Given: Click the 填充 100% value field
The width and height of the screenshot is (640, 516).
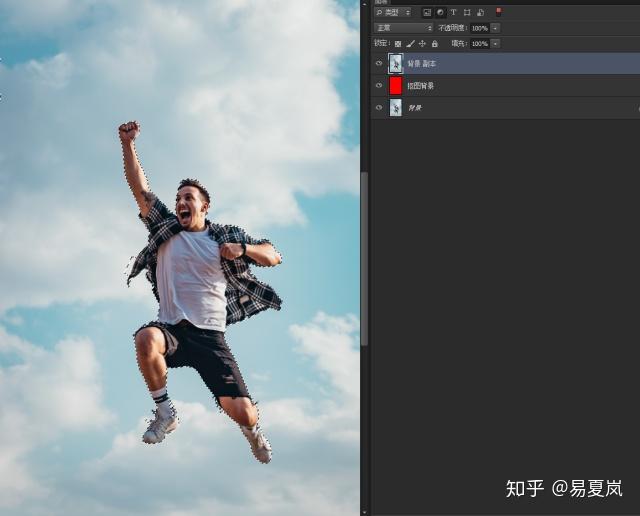Looking at the screenshot, I should coord(480,44).
